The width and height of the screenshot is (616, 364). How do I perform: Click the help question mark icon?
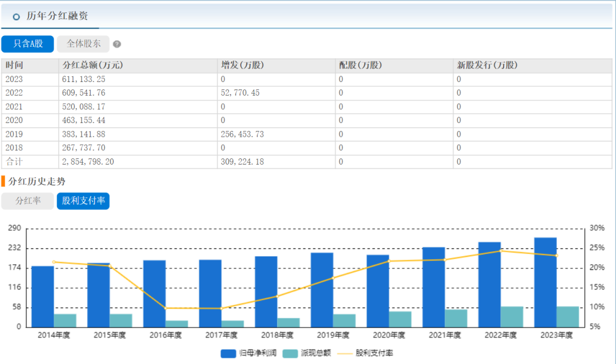tap(117, 44)
